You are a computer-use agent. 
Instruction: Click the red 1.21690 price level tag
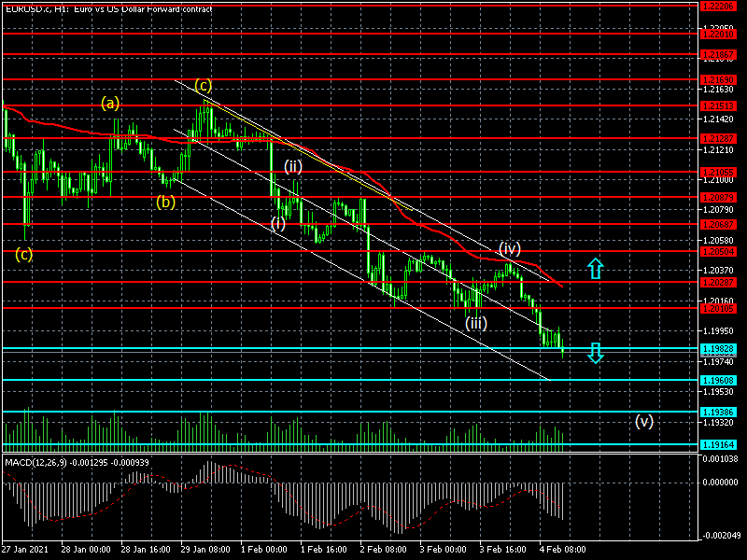click(719, 79)
